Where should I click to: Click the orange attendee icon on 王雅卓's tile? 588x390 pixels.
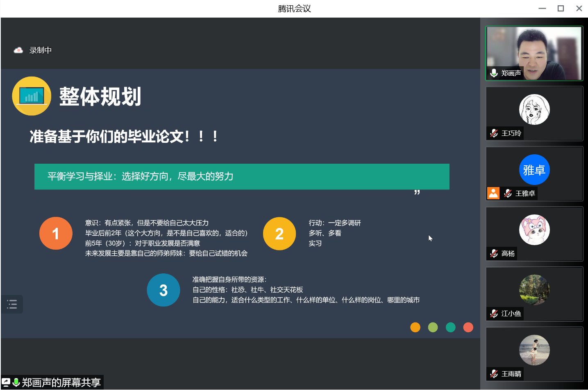coord(493,193)
